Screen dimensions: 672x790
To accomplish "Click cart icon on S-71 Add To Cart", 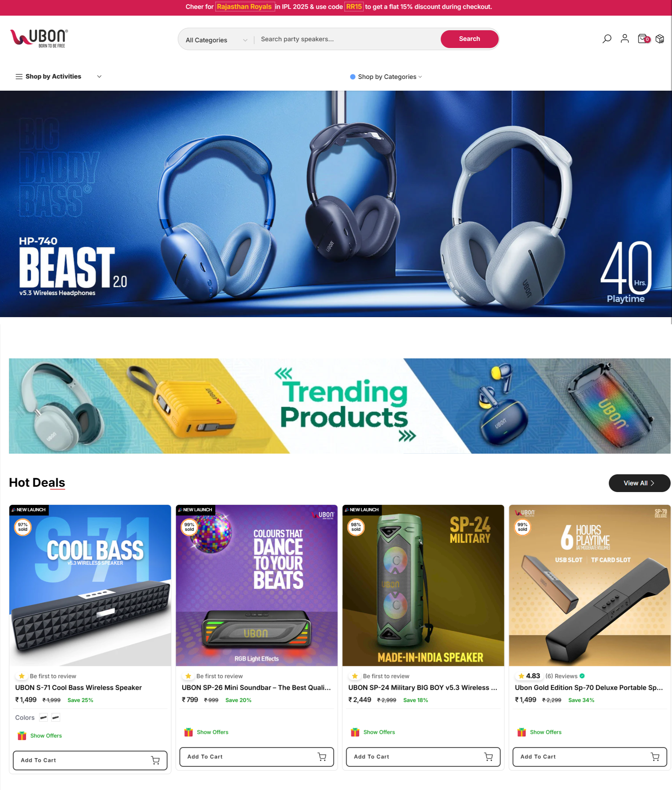I will pyautogui.click(x=155, y=760).
